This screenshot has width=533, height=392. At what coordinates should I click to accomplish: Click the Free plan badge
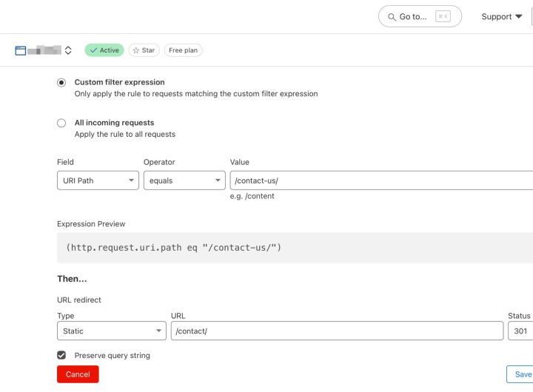183,50
